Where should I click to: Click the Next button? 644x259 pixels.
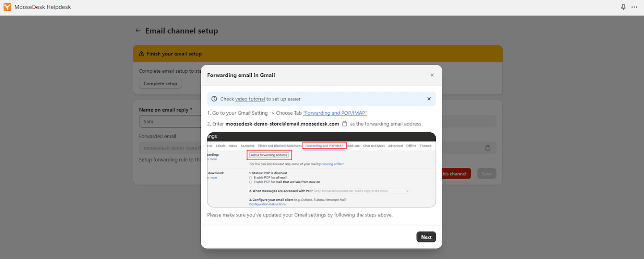click(426, 237)
